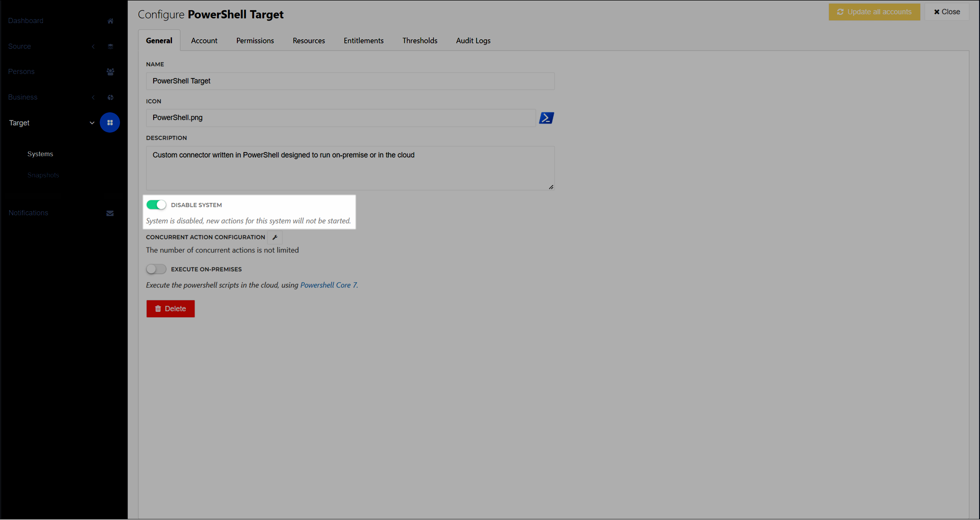Open the Entitlements tab
The width and height of the screenshot is (980, 520).
363,40
